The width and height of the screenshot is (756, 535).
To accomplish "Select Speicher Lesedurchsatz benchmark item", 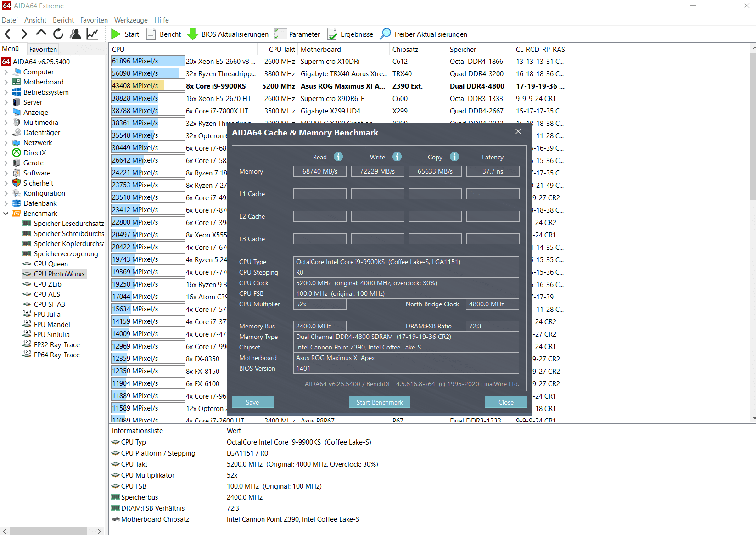I will pyautogui.click(x=69, y=223).
